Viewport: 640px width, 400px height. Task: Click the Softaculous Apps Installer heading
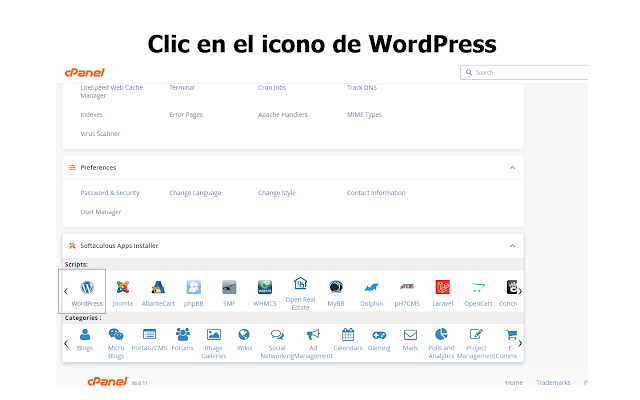[119, 246]
